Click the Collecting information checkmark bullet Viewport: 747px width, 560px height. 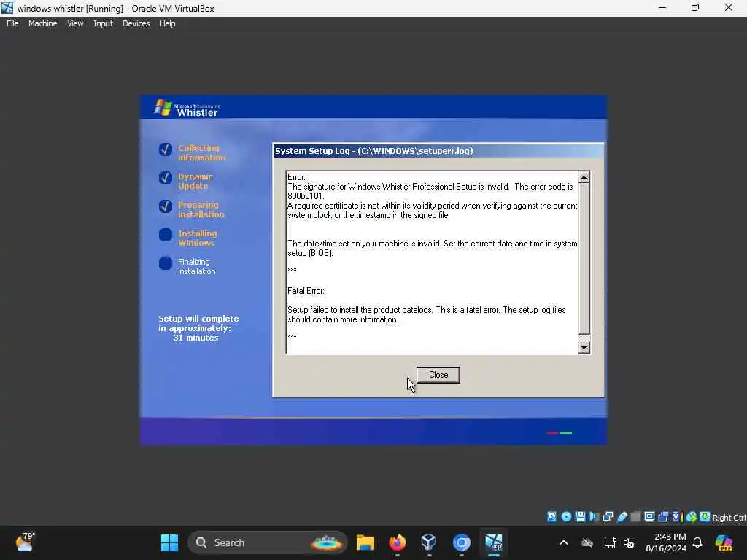166,149
